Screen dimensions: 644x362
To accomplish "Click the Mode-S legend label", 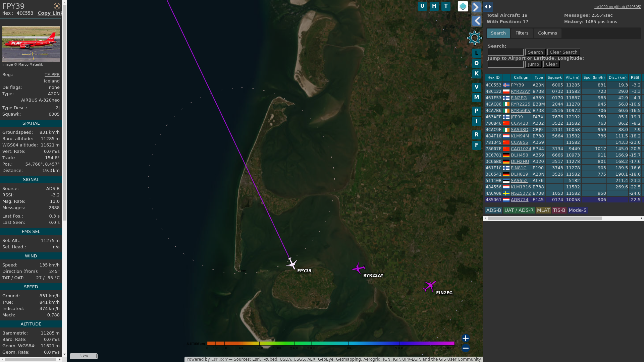I will click(577, 210).
